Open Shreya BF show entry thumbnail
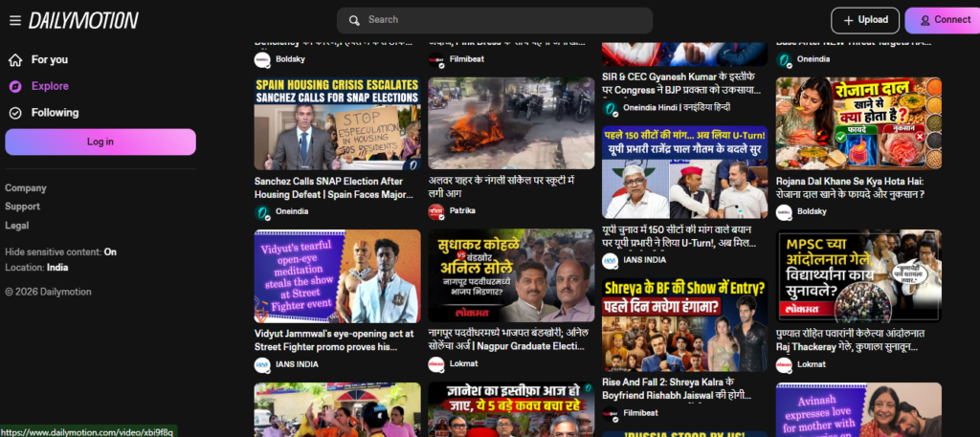 (x=685, y=325)
